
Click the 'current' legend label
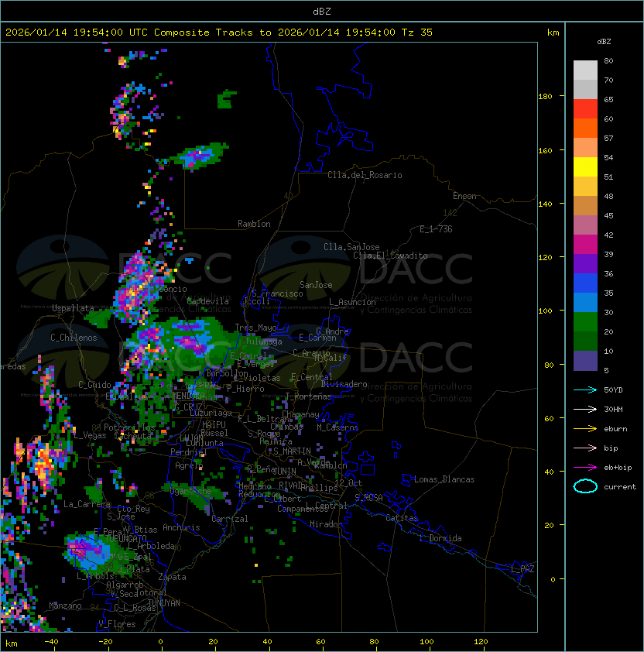(620, 487)
